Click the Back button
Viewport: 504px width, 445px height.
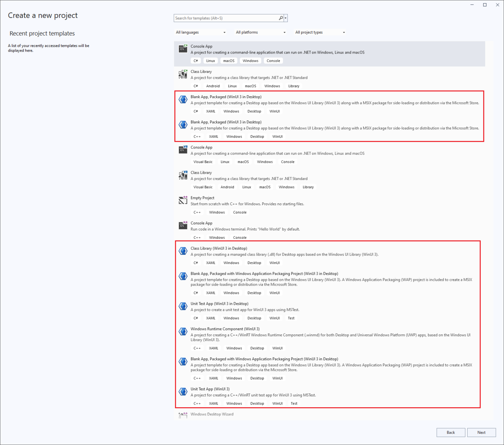[x=451, y=433]
